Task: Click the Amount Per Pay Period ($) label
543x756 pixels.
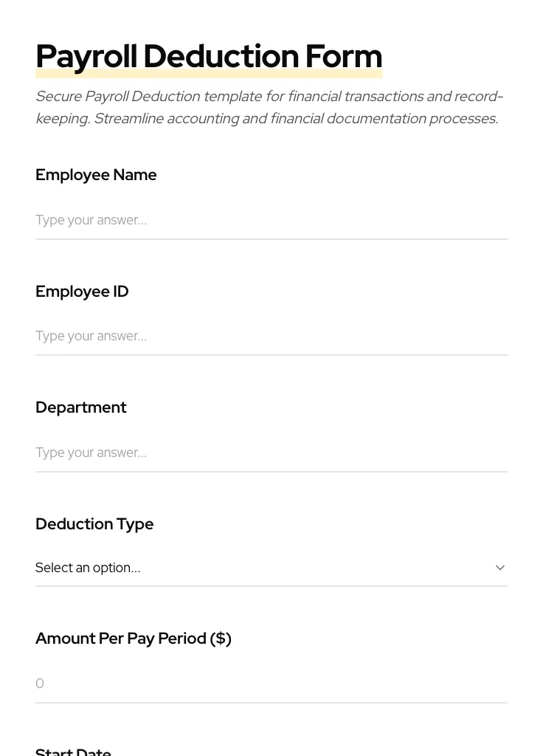Action: tap(133, 638)
